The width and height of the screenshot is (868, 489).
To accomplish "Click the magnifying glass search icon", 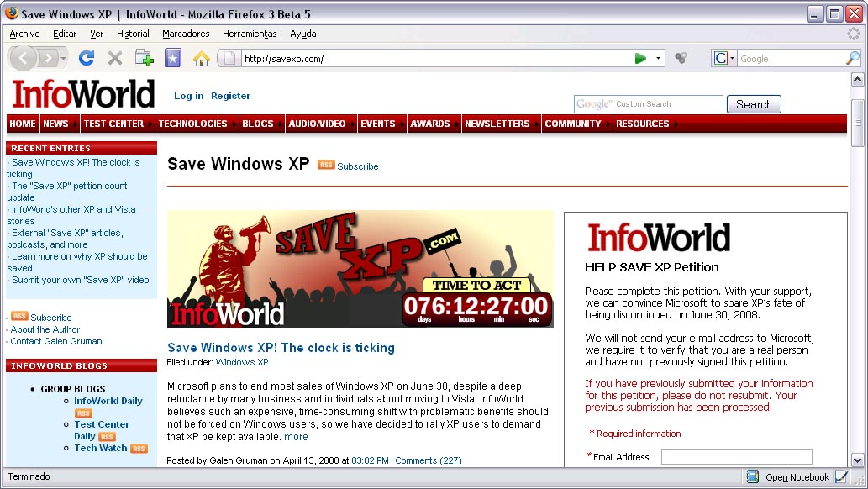I will 853,58.
